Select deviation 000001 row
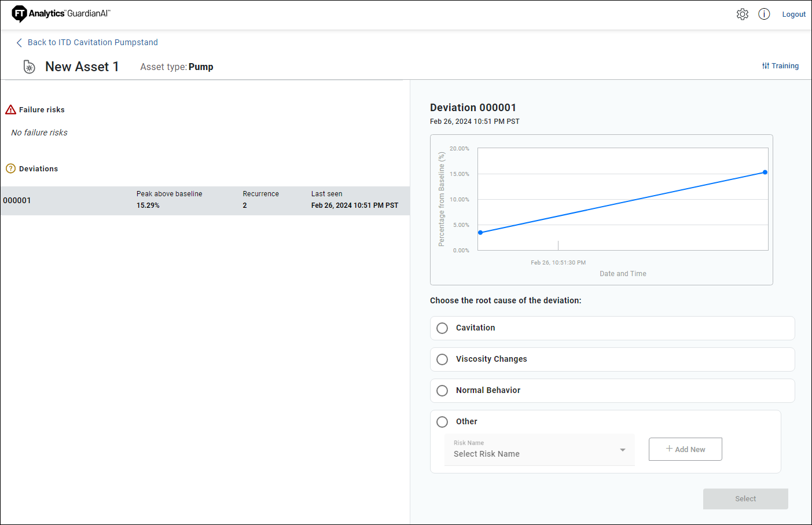812x525 pixels. (x=205, y=200)
